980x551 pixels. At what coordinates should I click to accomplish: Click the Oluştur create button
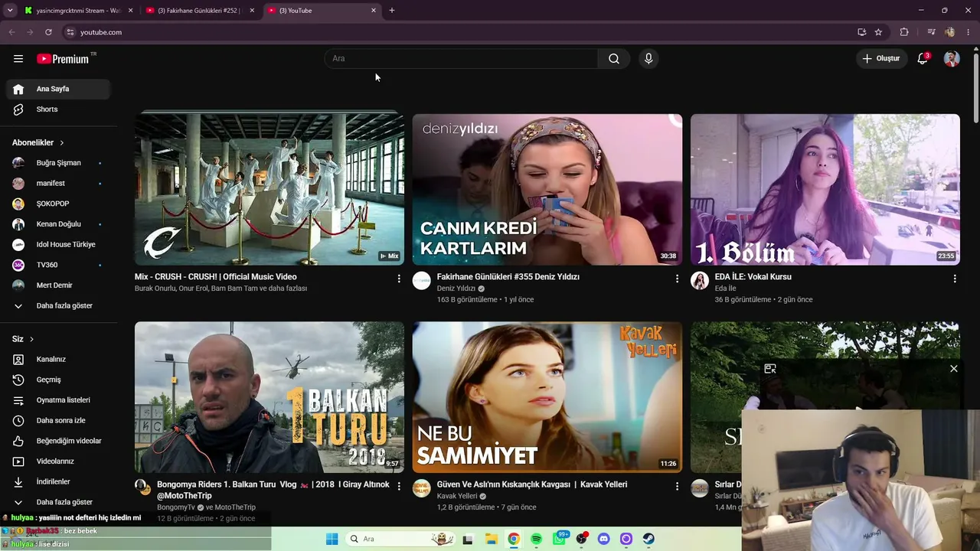[x=881, y=59]
